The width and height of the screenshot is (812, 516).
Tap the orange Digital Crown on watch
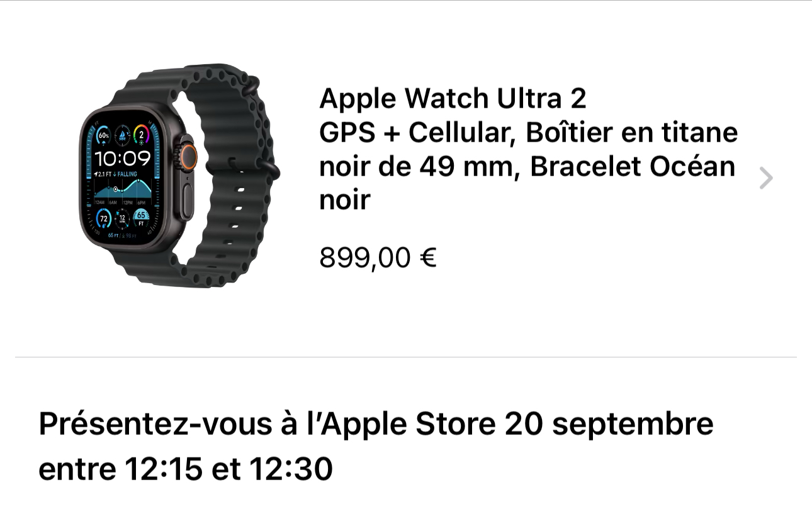[x=188, y=155]
